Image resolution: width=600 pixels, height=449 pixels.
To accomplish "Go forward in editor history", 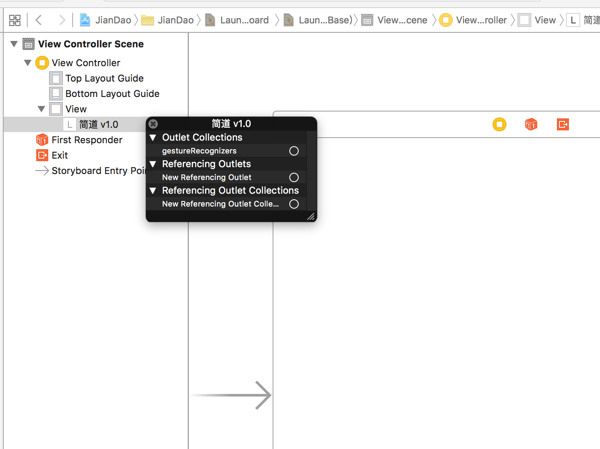I will tap(61, 20).
